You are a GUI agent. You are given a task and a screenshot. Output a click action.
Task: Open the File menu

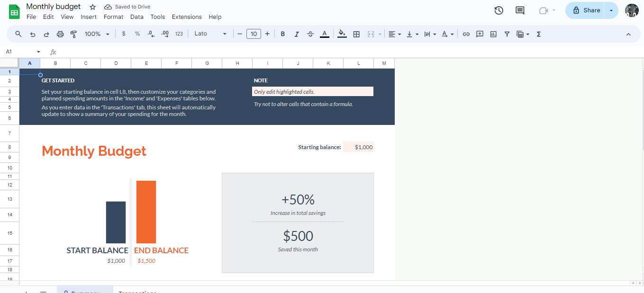tap(31, 17)
